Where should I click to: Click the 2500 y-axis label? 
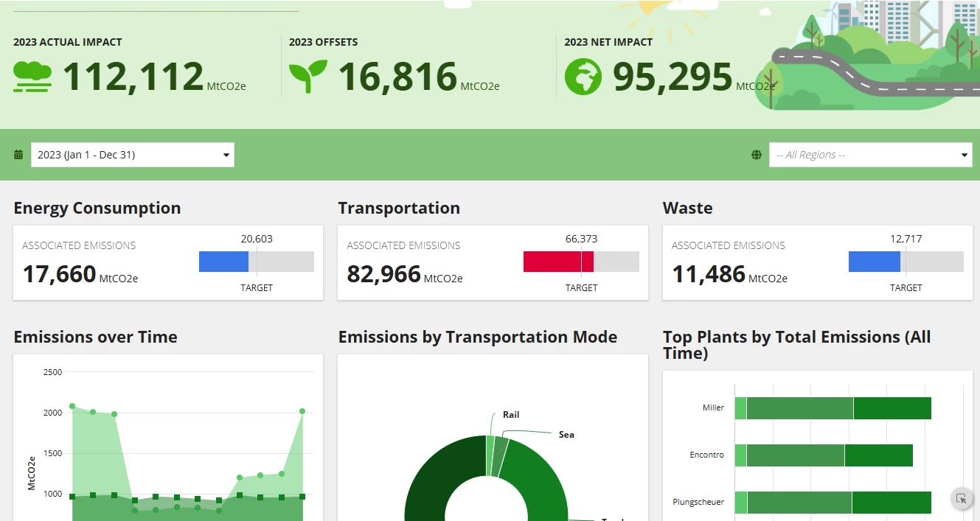[x=52, y=372]
